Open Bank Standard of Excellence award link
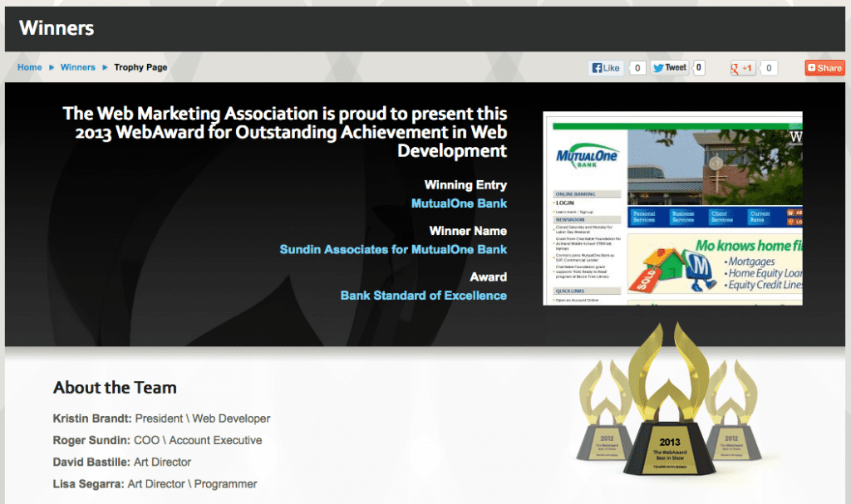This screenshot has height=504, width=851. (x=424, y=296)
